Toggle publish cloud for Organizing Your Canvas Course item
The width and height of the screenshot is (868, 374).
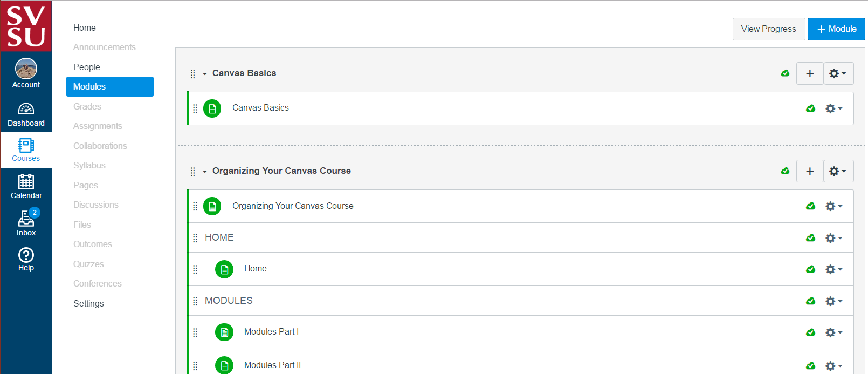(x=810, y=206)
